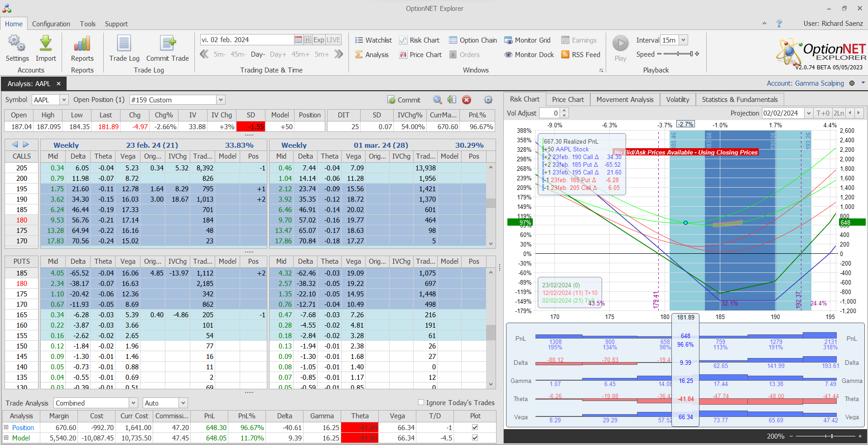Switch to the Tools ribbon tab
868x445 pixels.
click(88, 24)
